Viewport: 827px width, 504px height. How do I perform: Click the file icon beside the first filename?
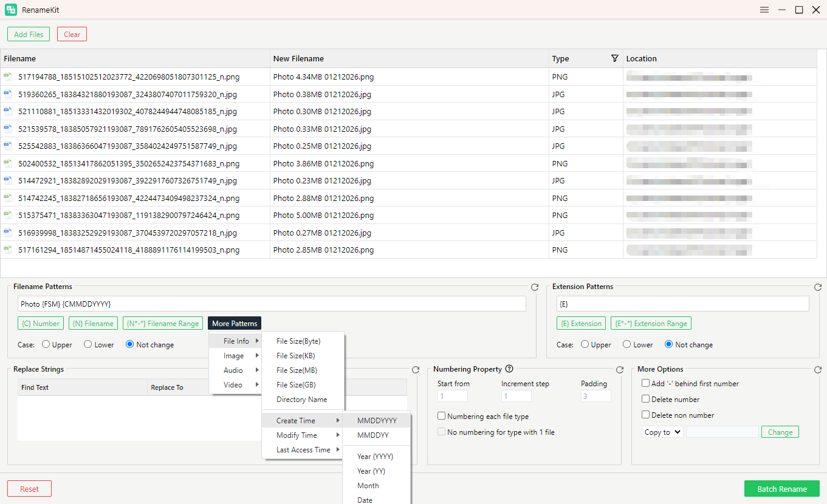[8, 77]
